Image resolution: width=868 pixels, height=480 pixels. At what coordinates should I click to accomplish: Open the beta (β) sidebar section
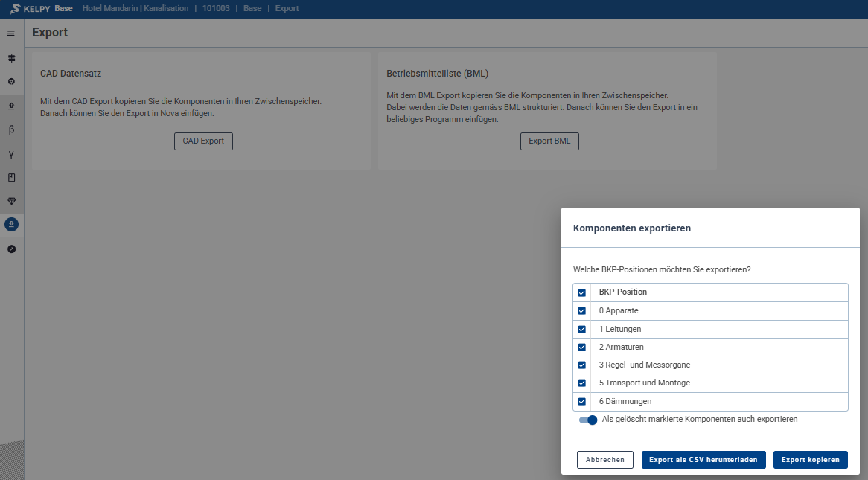coord(11,129)
